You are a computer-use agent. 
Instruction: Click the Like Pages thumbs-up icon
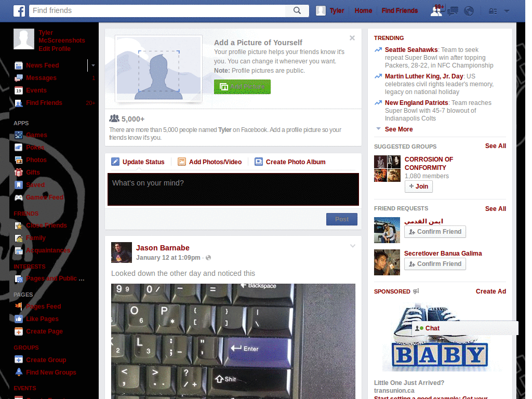[x=19, y=319]
